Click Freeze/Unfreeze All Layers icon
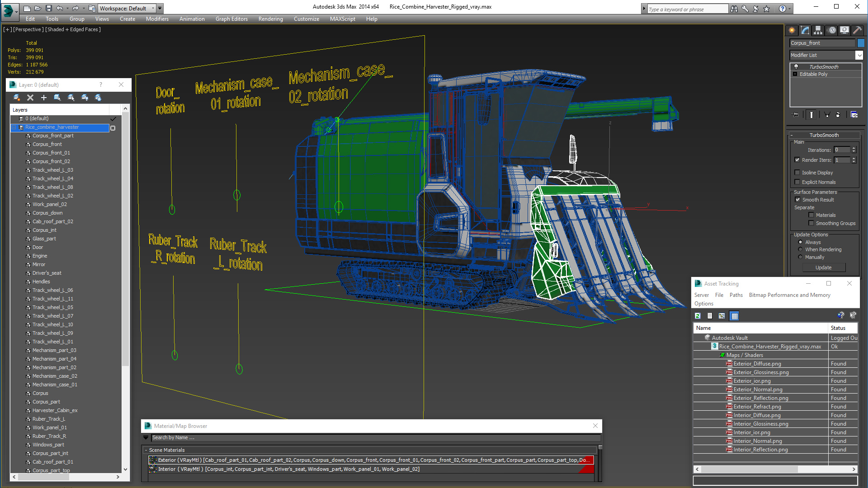This screenshot has height=488, width=868. click(98, 97)
